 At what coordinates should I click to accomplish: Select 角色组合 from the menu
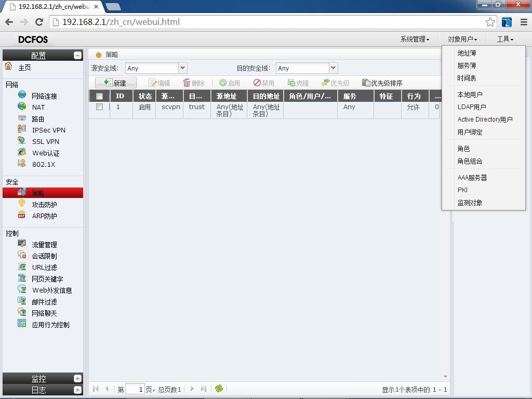[x=470, y=161]
